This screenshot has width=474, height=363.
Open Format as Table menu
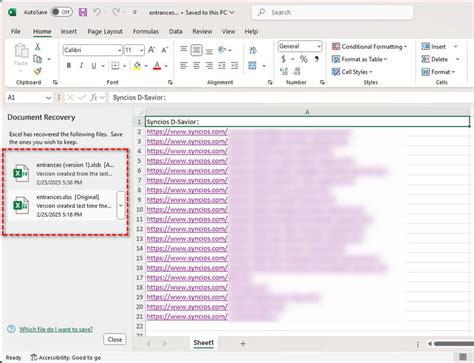click(x=359, y=59)
